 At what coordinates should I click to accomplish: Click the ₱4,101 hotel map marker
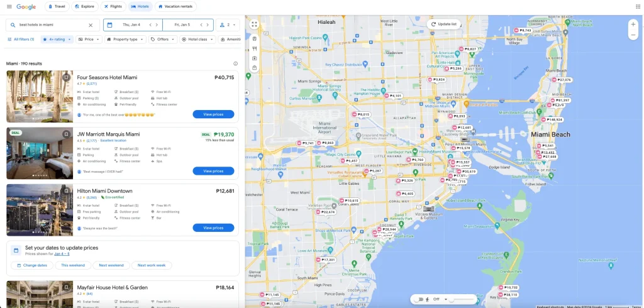393,96
